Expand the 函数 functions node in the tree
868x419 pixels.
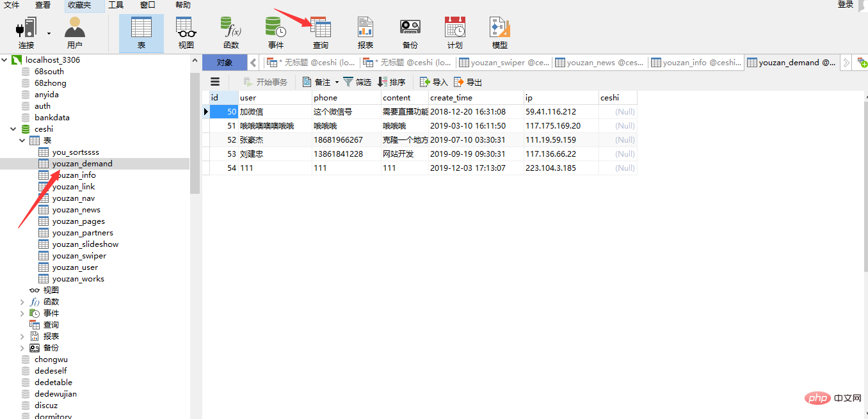[x=22, y=302]
